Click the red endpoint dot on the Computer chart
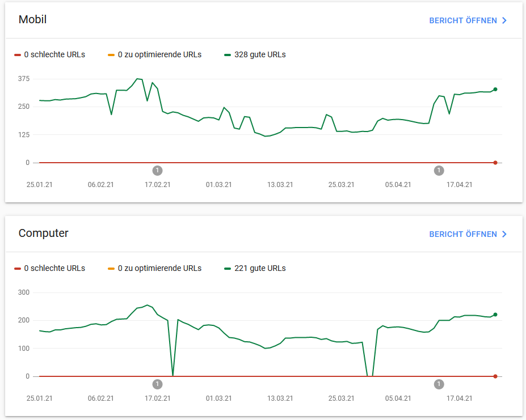Viewport: 526px width, 420px height. click(x=495, y=376)
